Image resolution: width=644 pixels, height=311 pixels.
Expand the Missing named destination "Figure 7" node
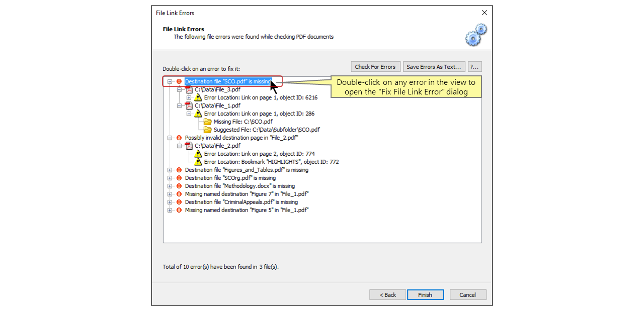(x=170, y=194)
